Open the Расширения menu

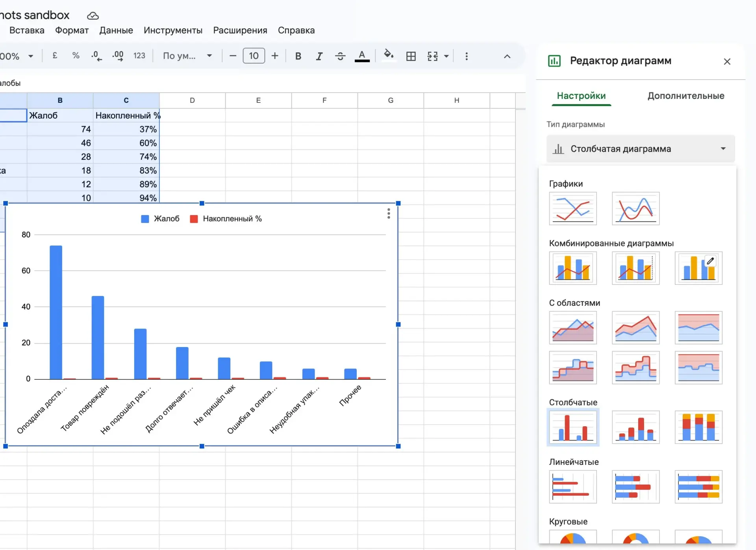[x=240, y=30]
